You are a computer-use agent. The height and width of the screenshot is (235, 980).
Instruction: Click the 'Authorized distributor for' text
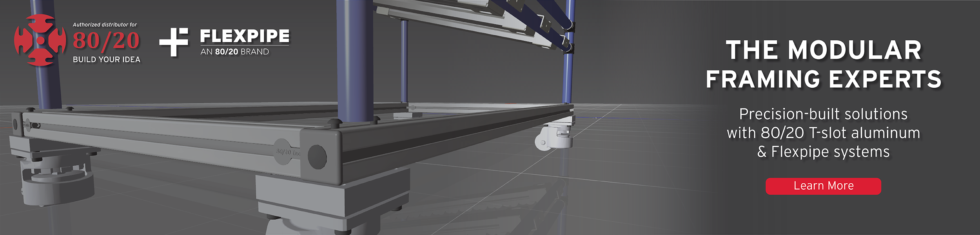tap(105, 25)
